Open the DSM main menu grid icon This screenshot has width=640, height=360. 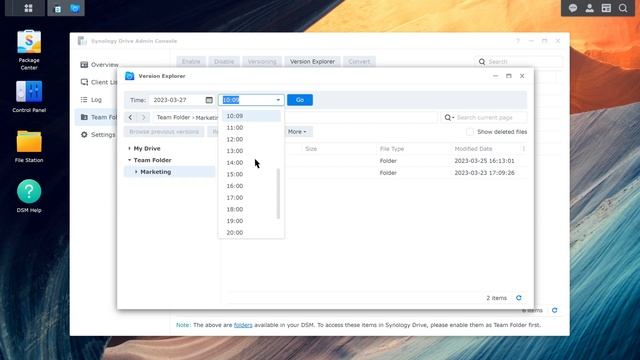[28, 8]
